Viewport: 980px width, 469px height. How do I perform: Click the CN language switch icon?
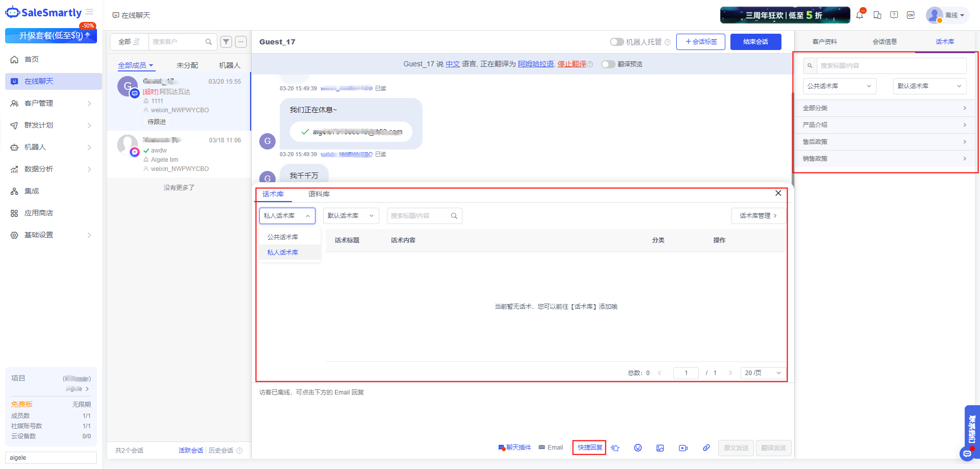coord(911,15)
